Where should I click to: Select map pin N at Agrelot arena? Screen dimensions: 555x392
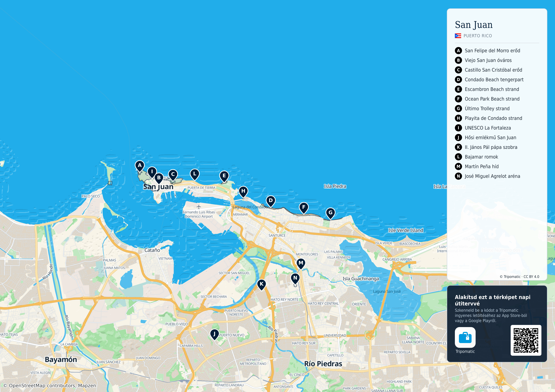pyautogui.click(x=295, y=279)
